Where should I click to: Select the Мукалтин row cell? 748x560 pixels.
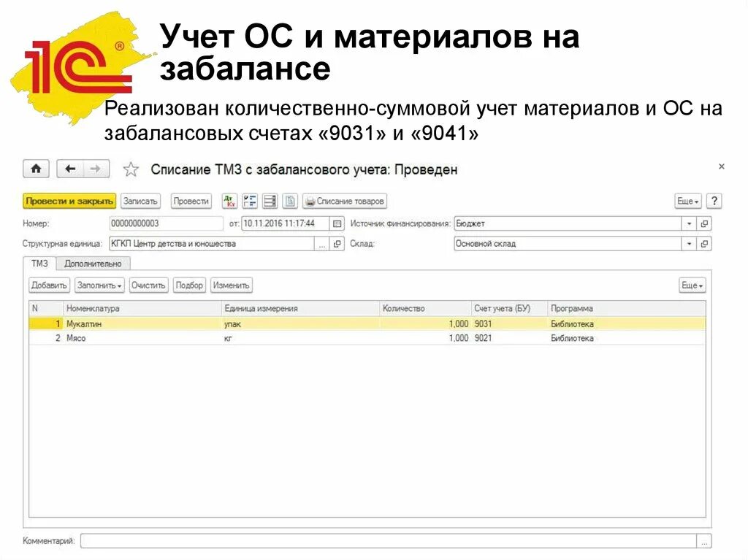[142, 324]
